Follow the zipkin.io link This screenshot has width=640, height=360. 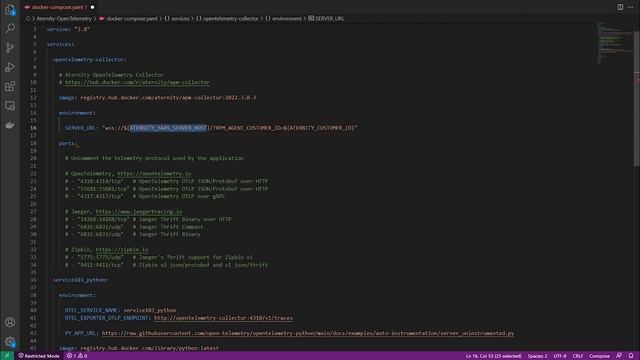[x=122, y=250]
